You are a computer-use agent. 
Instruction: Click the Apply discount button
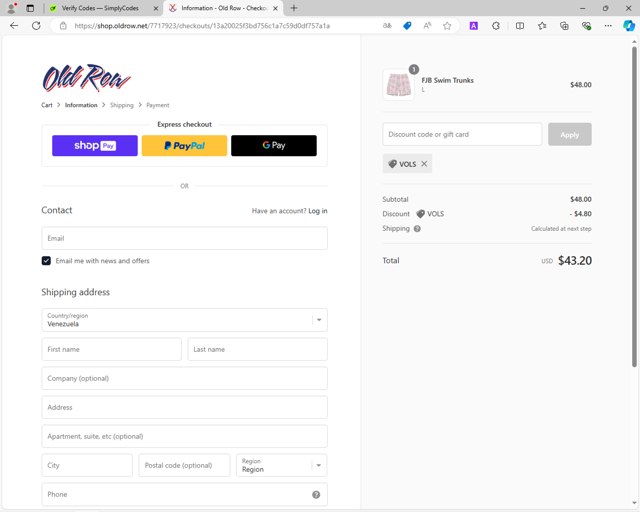(569, 134)
